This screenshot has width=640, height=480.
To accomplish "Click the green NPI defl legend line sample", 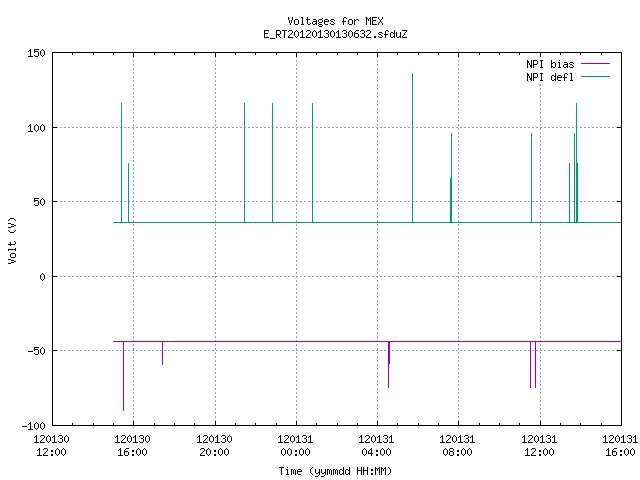I will [595, 77].
